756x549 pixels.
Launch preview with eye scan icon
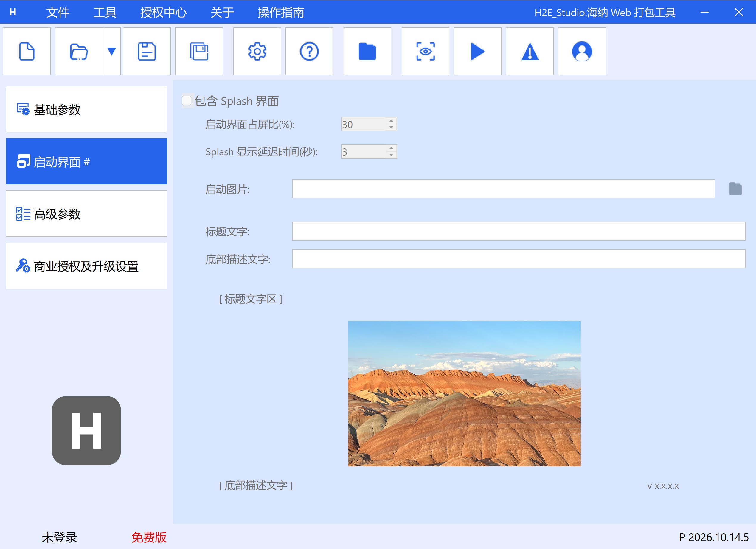point(425,51)
